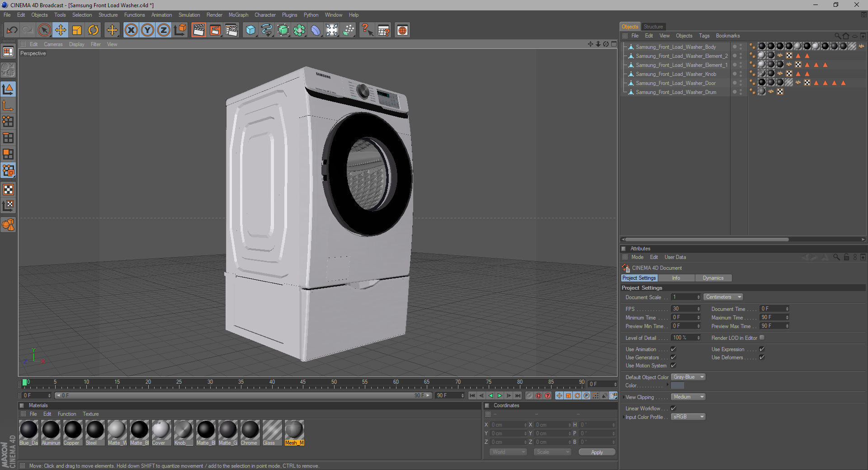
Task: Click the texture checker mode icon
Action: click(8, 189)
